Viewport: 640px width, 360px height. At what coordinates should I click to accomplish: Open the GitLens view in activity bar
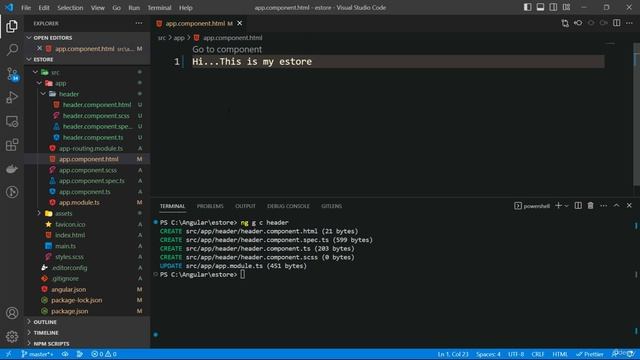pos(12,192)
